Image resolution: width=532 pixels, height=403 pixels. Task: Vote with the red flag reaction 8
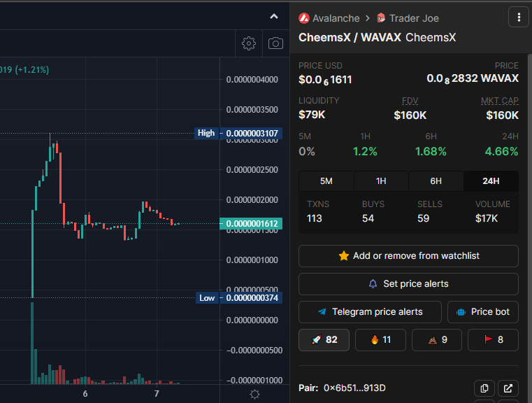[493, 340]
